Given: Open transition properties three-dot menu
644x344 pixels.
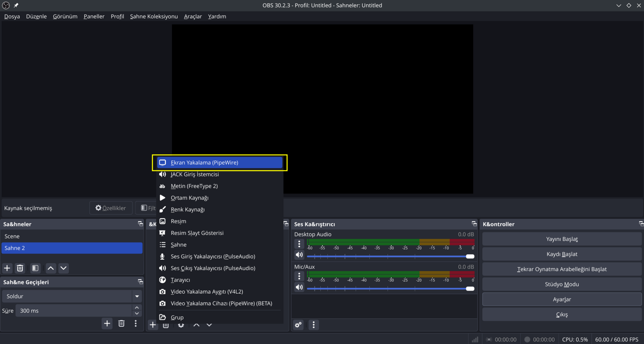Looking at the screenshot, I should (x=136, y=324).
